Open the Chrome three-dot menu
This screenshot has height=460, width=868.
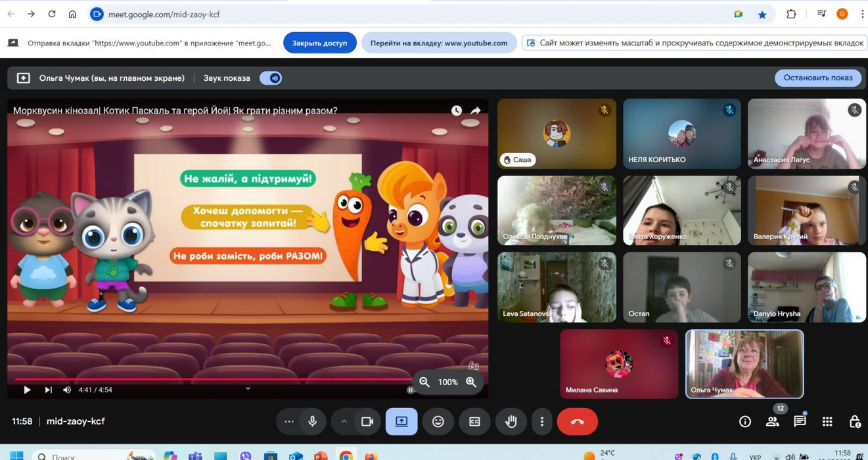tap(862, 14)
